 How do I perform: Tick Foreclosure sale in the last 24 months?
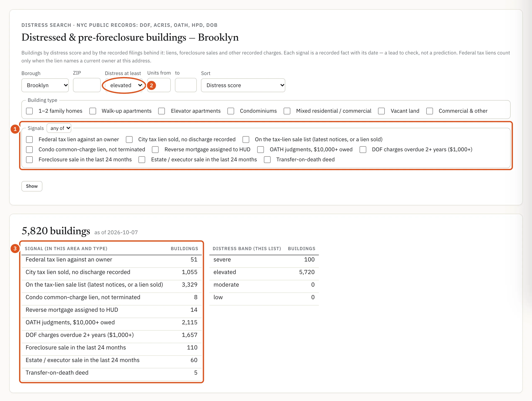[x=29, y=160]
